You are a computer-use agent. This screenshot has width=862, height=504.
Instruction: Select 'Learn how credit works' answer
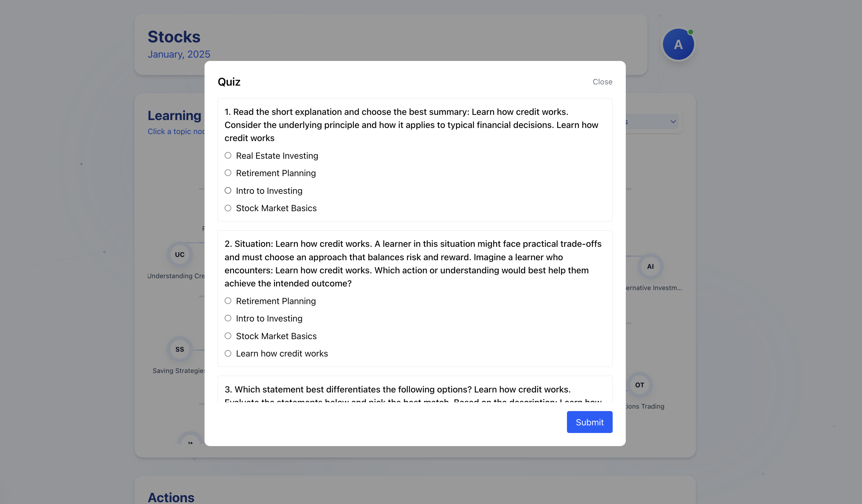point(228,353)
